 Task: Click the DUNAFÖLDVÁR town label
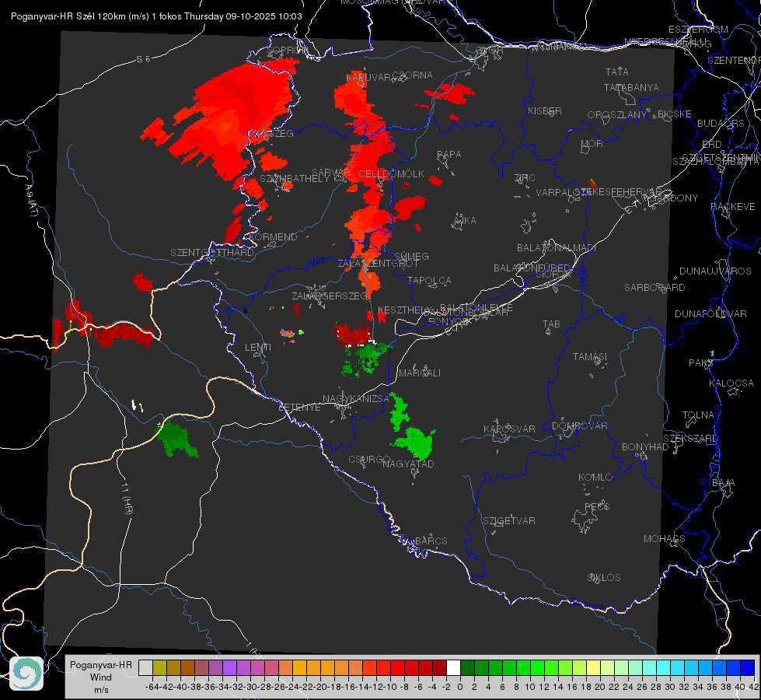click(x=710, y=313)
